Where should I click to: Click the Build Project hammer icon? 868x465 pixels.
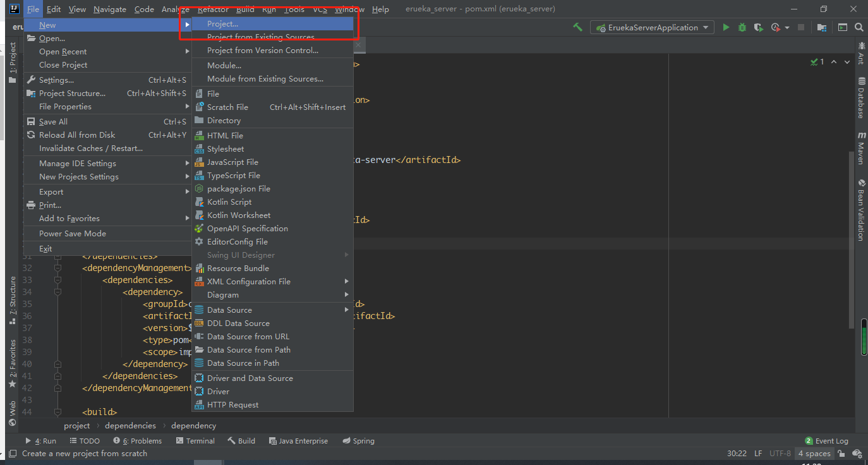click(x=577, y=27)
